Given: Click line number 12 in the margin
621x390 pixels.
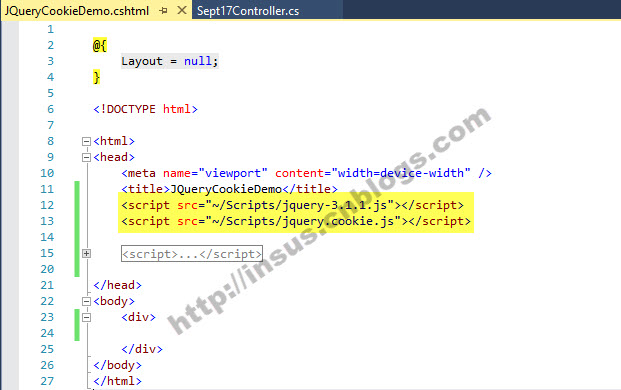Looking at the screenshot, I should 47,205.
